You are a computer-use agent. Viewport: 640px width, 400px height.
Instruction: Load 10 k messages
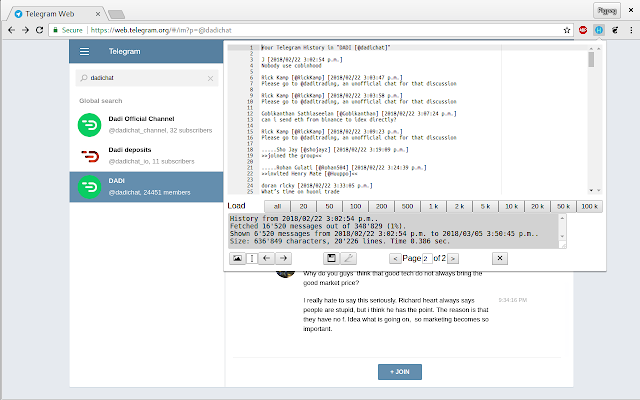coord(511,206)
